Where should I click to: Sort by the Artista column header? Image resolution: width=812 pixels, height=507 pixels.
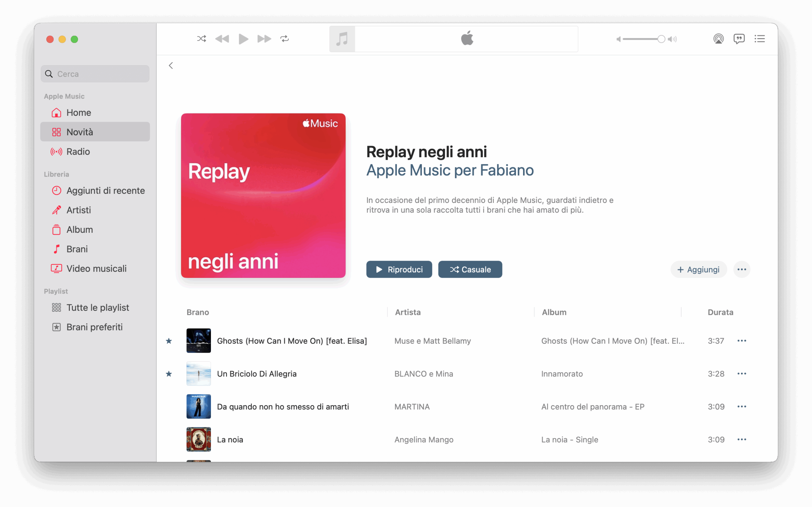408,313
